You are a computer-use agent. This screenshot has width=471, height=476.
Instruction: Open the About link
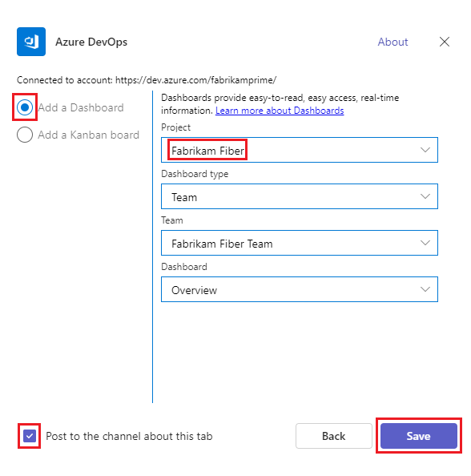(x=392, y=42)
